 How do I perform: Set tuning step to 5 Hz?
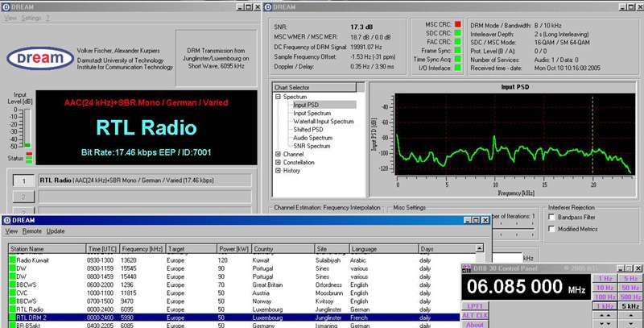[630, 278]
